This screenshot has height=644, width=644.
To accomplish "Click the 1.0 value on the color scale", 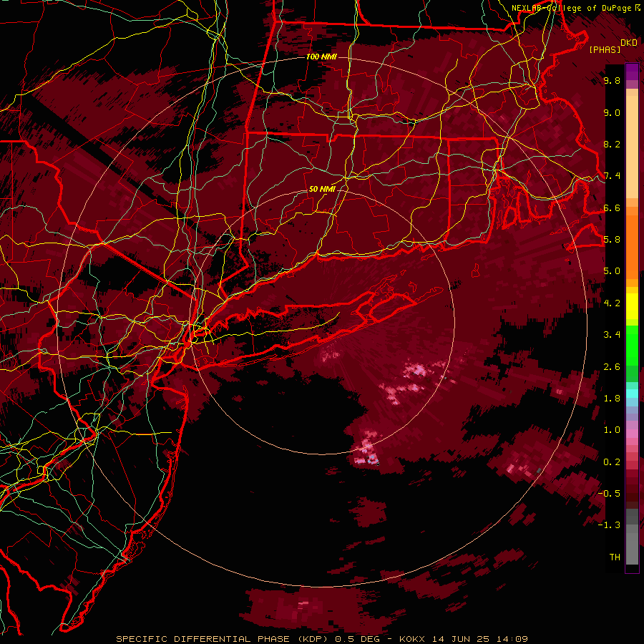I will point(612,430).
